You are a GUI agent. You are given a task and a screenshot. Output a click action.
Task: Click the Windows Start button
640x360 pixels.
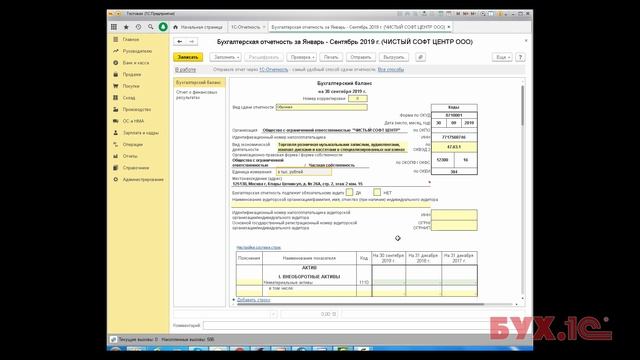pos(116,349)
